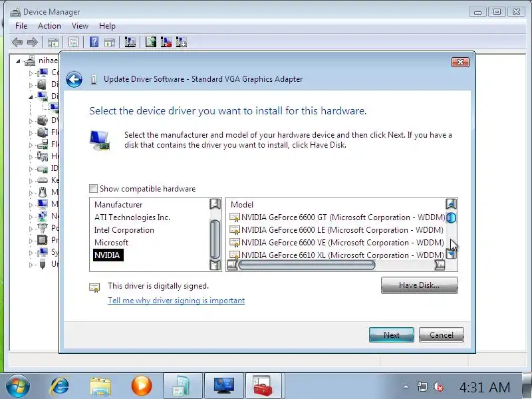Click the Disable device toolbar icon

coord(182,42)
